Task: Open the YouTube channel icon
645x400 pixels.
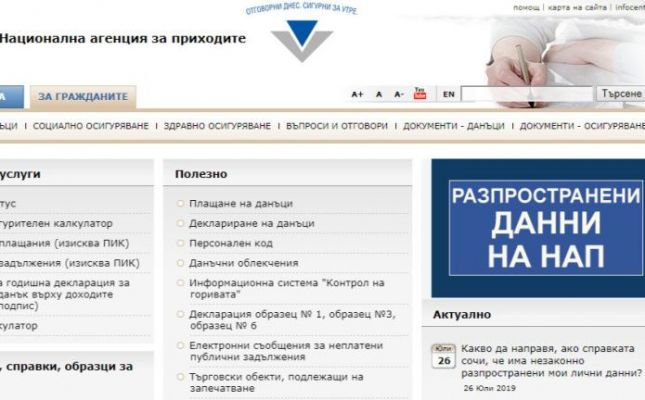Action: tap(420, 94)
